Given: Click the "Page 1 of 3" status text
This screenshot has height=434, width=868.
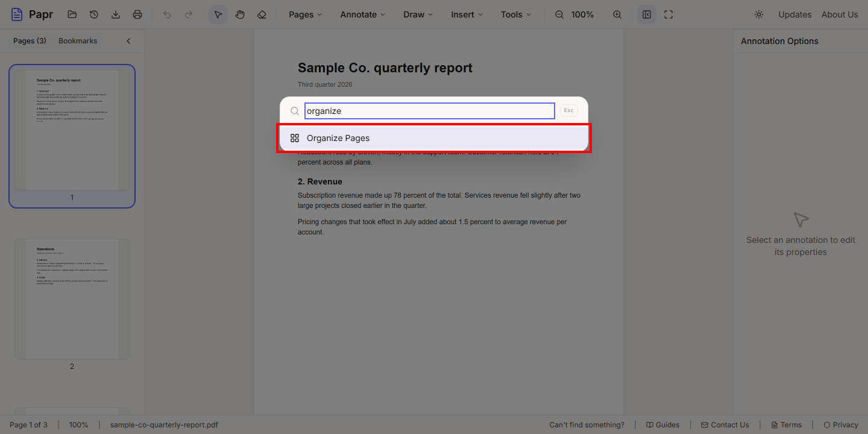Looking at the screenshot, I should (28, 425).
